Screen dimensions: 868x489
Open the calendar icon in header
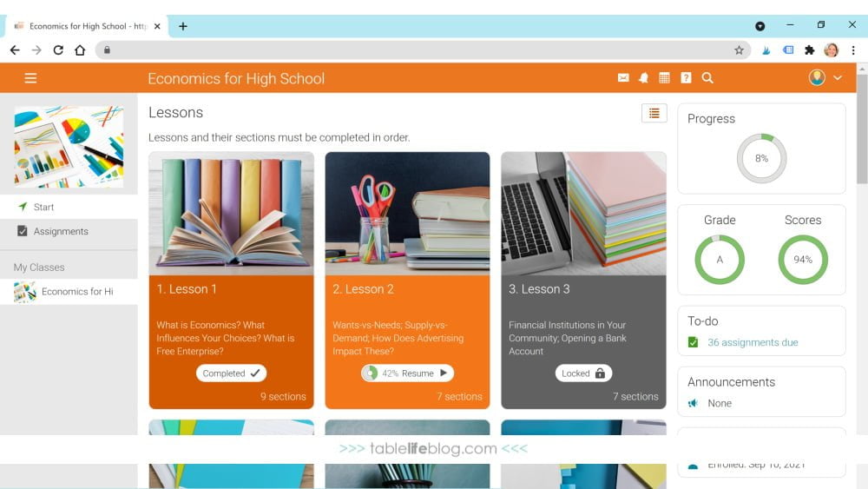[664, 78]
